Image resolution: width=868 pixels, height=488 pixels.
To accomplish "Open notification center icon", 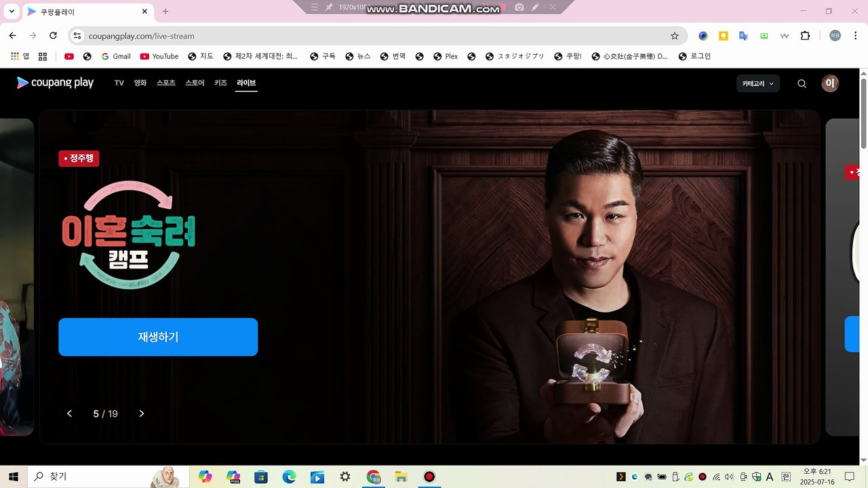I will coord(850,476).
